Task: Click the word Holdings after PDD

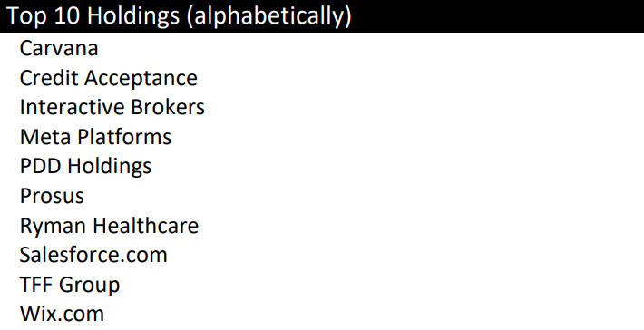Action: 110,167
